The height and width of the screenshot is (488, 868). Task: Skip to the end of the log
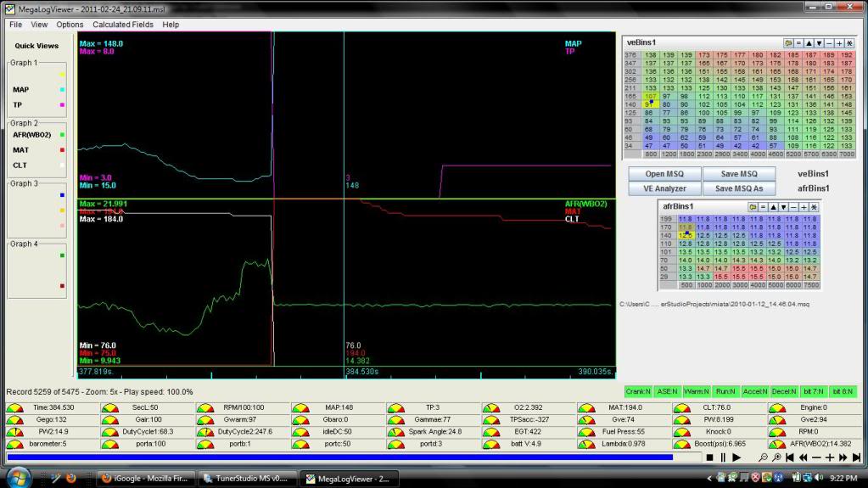coord(856,457)
